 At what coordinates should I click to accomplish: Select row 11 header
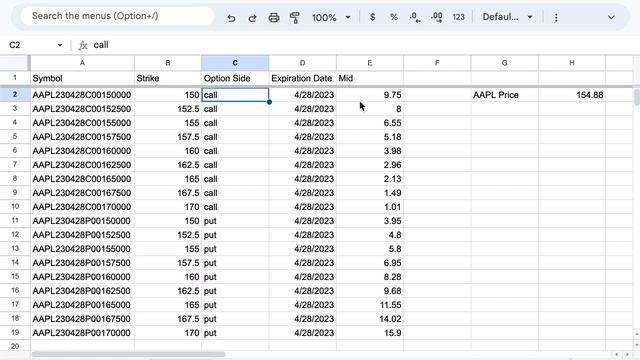[x=15, y=220]
